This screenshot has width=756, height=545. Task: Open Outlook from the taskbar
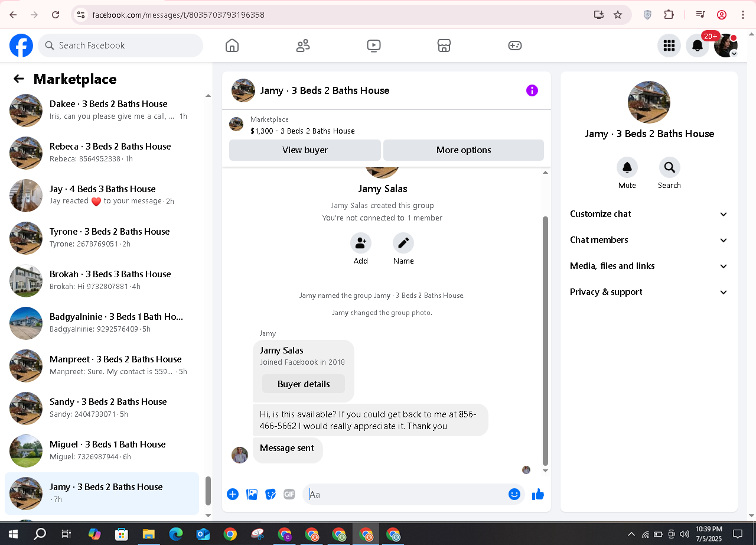[x=203, y=534]
